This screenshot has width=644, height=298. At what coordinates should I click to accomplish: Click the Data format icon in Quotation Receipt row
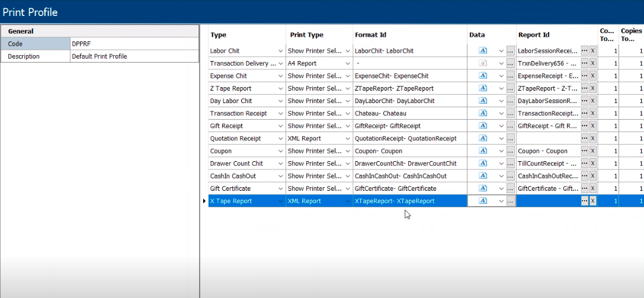click(483, 138)
